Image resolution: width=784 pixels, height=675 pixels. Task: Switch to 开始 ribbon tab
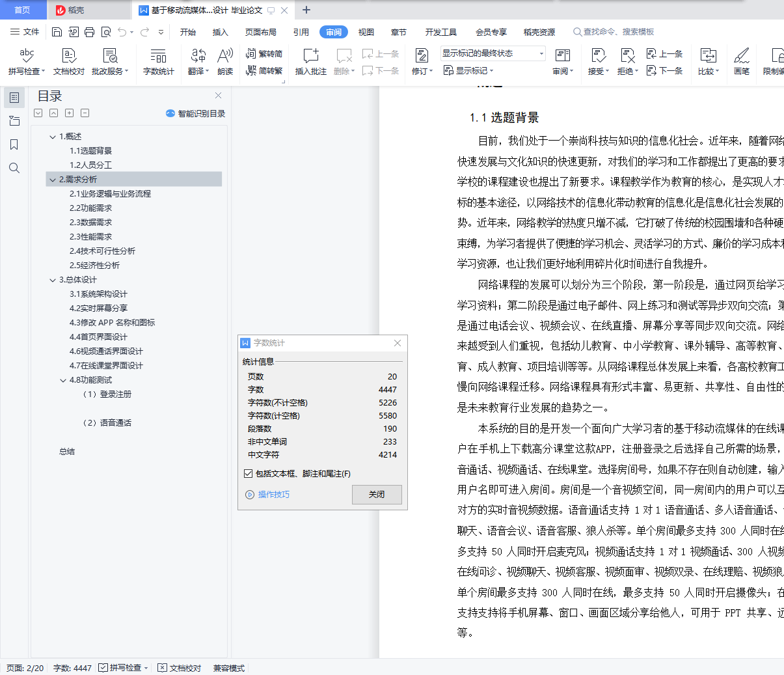188,32
